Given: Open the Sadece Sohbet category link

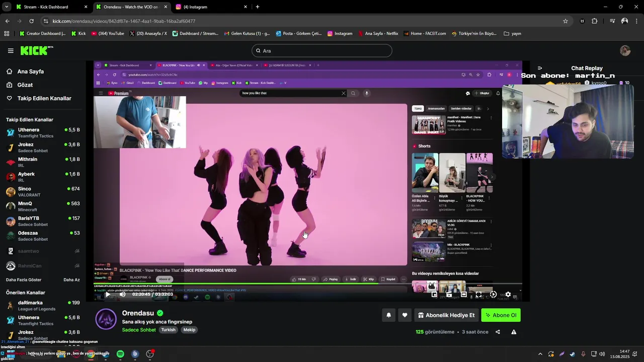Looking at the screenshot, I should 139,330.
